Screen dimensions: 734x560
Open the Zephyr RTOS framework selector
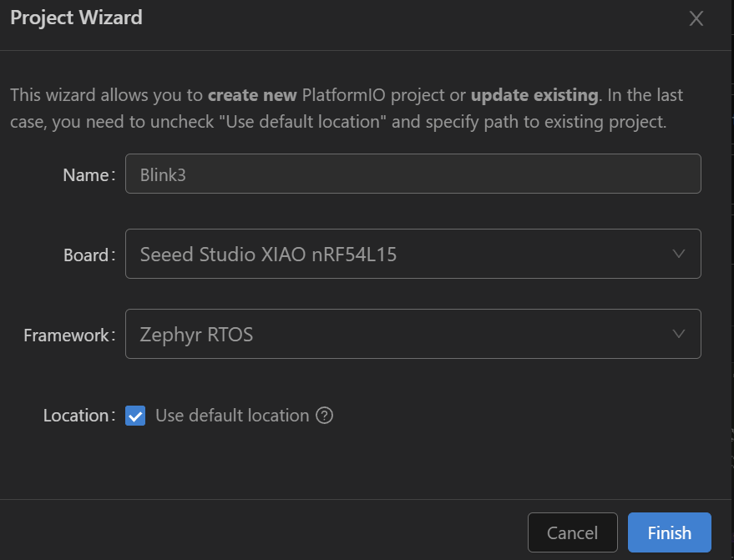[x=413, y=334]
